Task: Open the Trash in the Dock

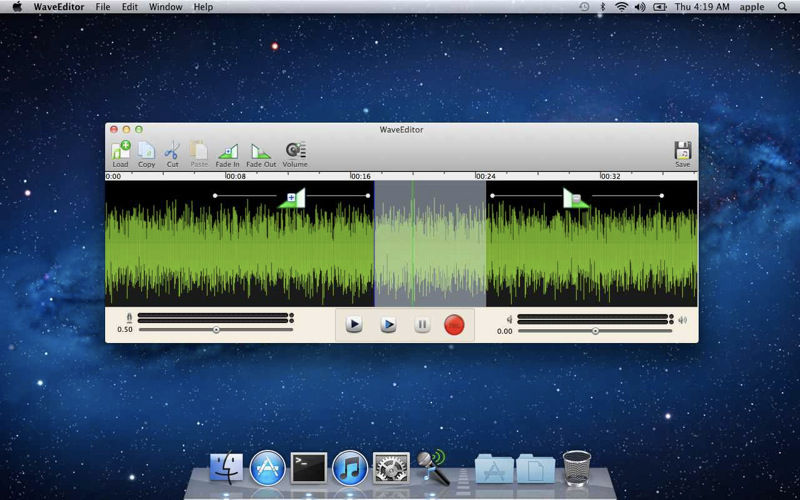Action: (x=577, y=468)
